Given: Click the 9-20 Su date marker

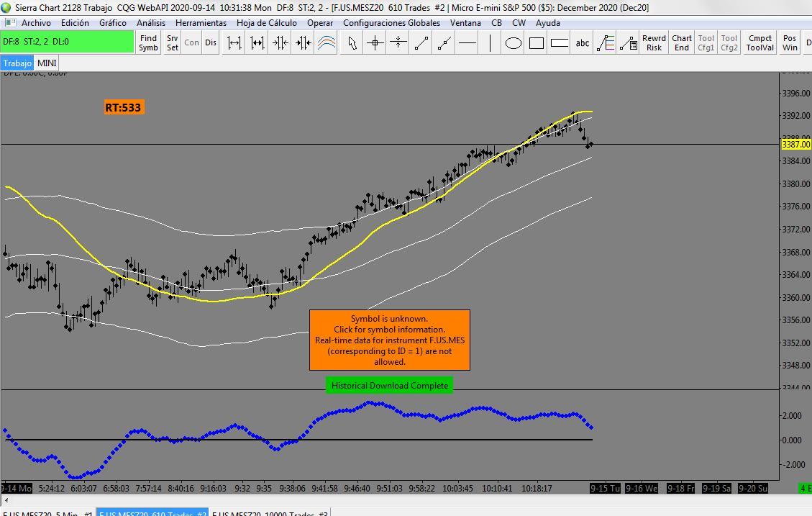Looking at the screenshot, I should (x=753, y=488).
